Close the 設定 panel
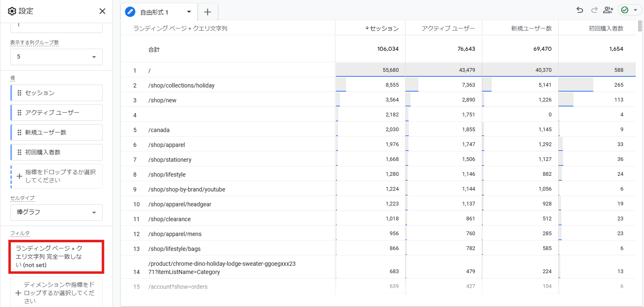 102,11
